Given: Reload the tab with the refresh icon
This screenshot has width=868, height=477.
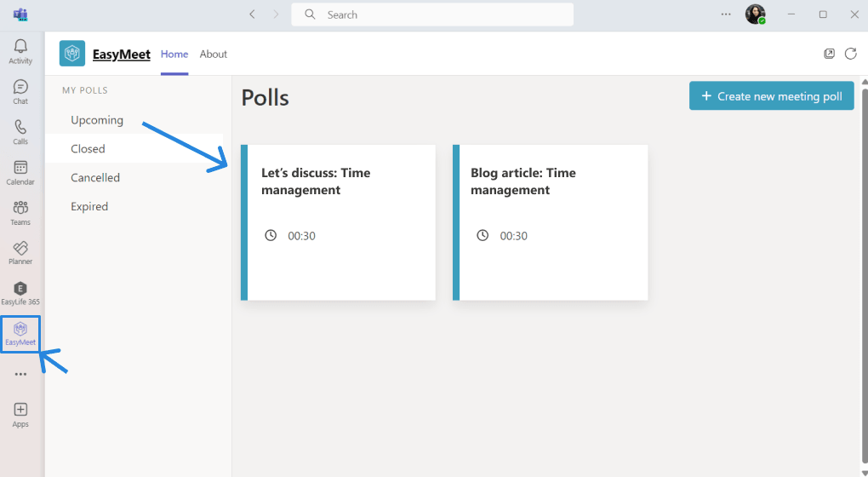Looking at the screenshot, I should click(x=850, y=54).
